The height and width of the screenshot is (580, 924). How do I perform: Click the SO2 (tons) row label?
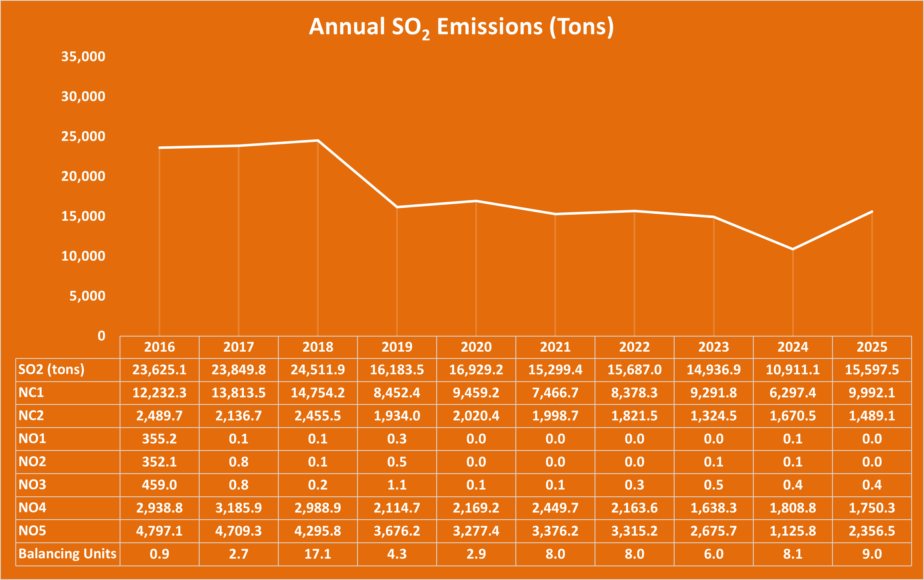(51, 369)
